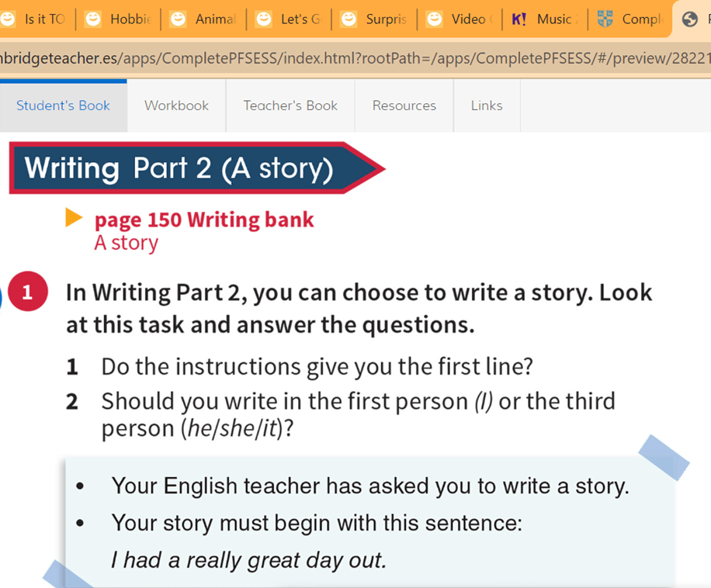Click the Surpris tab smiley favicon
The width and height of the screenshot is (711, 588).
coord(349,19)
